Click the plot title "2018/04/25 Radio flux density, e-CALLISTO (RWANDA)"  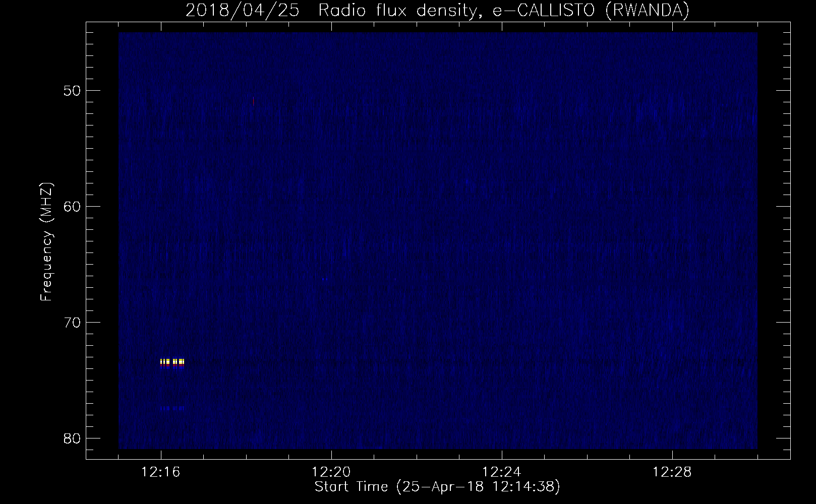[x=437, y=10]
